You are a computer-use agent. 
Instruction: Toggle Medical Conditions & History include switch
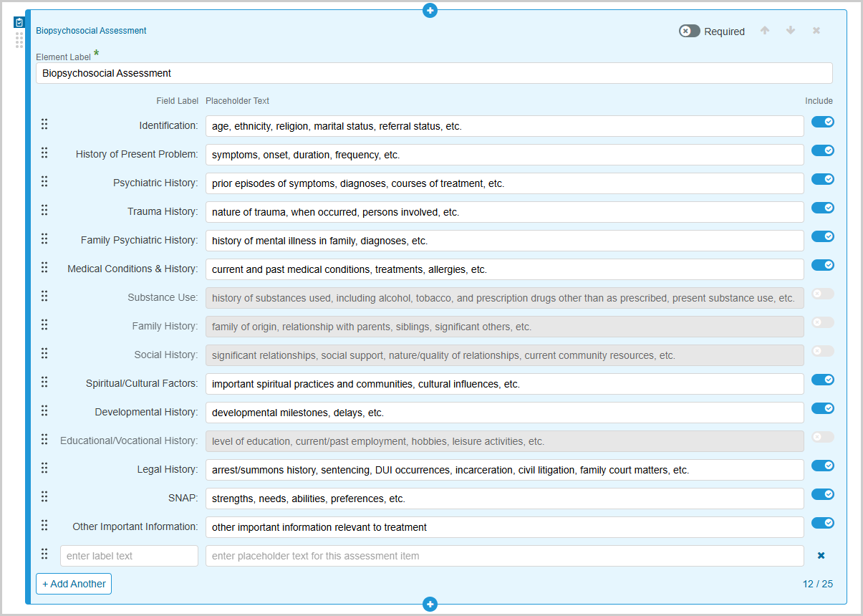(x=823, y=265)
